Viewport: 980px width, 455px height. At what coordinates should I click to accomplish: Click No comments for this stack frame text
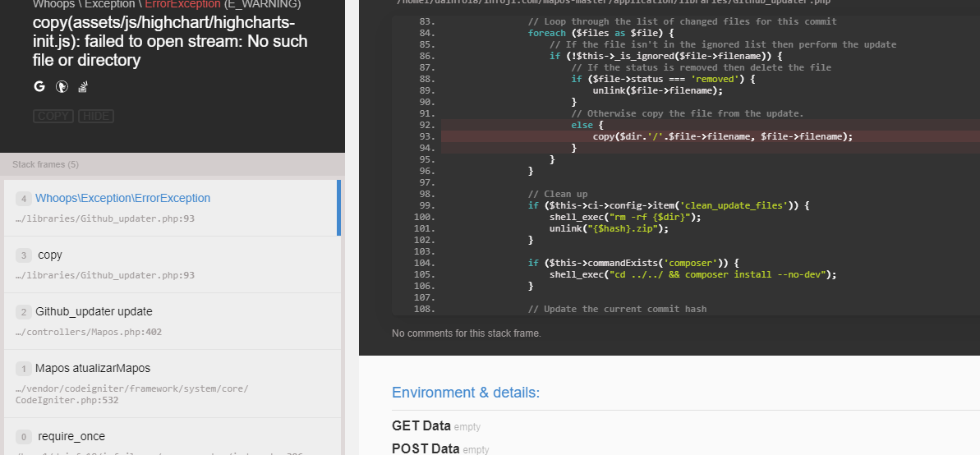pos(467,333)
